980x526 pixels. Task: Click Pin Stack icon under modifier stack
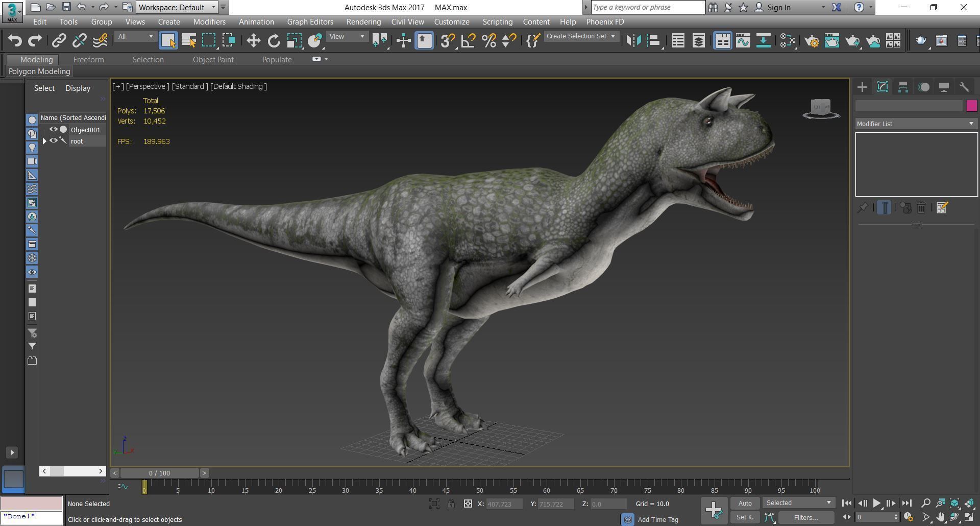pyautogui.click(x=863, y=207)
